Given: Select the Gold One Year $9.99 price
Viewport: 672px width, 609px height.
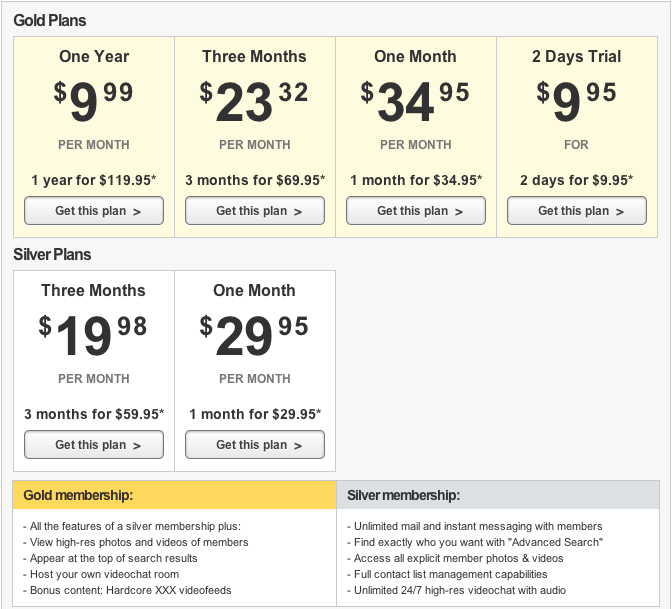Looking at the screenshot, I should pos(93,101).
